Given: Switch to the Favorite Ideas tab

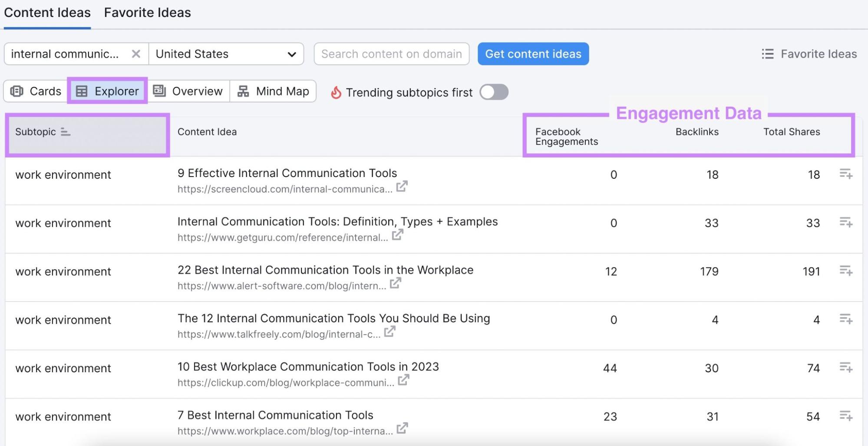Looking at the screenshot, I should (x=148, y=13).
